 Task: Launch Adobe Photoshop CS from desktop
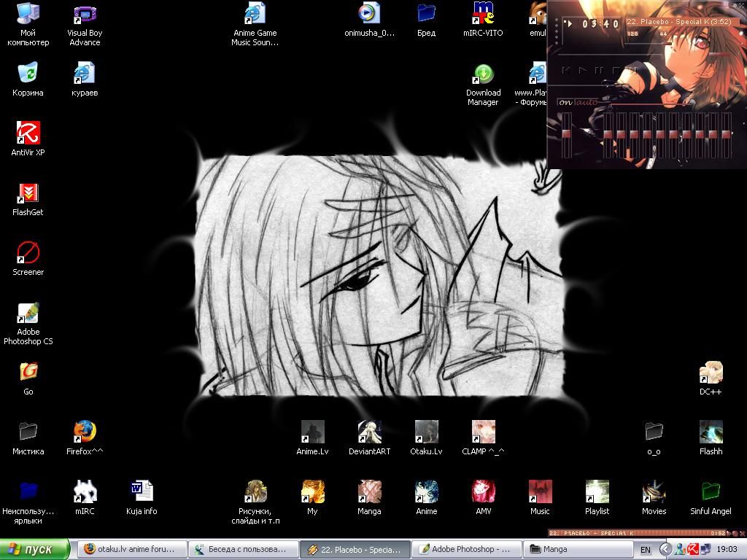[28, 324]
